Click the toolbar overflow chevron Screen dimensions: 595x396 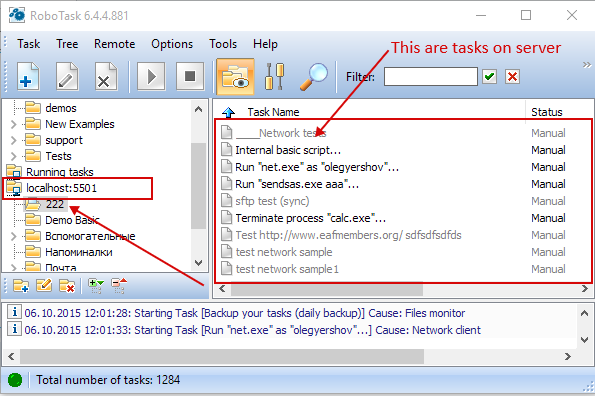(x=587, y=65)
